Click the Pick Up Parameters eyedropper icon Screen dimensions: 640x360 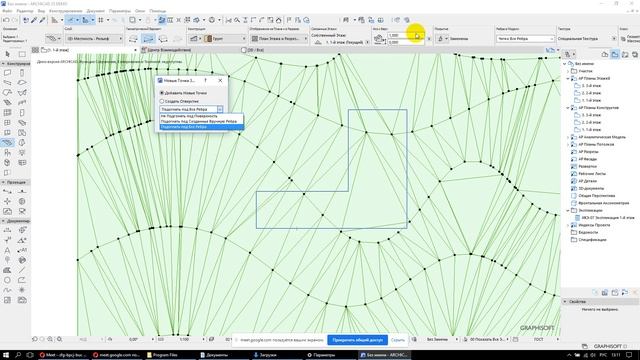pos(34,20)
